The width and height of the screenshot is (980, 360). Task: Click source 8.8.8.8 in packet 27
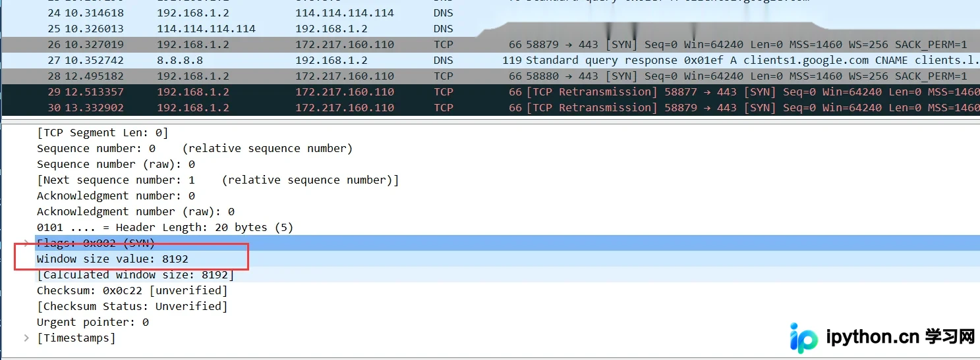coord(180,60)
